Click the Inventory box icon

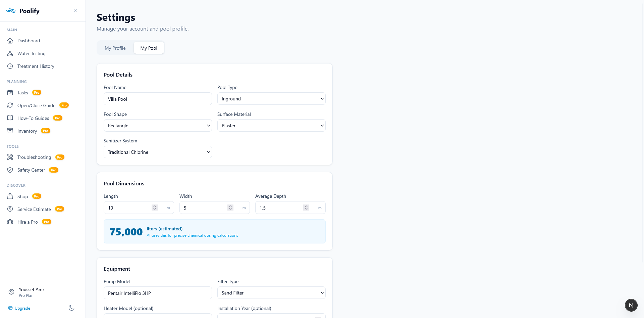pos(10,131)
